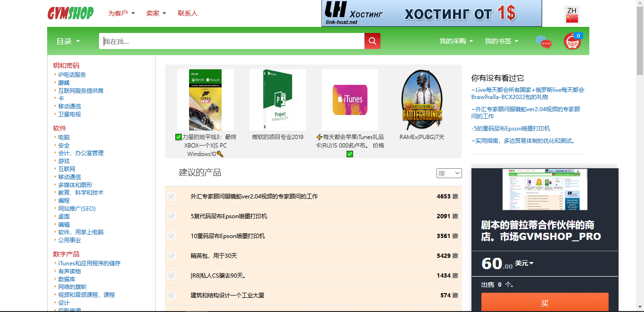
Task: Open the Microsoft Project 2019 product image
Action: point(278,100)
